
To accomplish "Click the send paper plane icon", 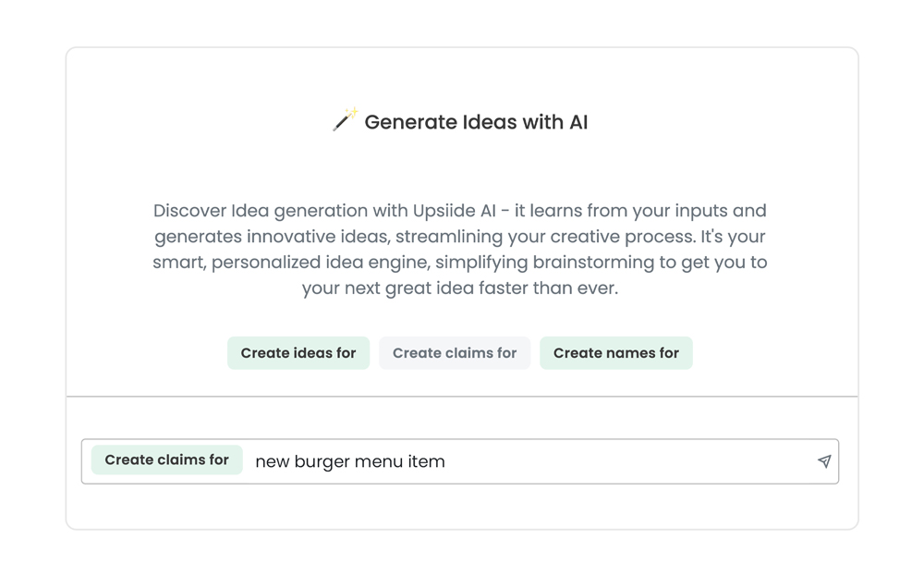I will click(x=824, y=461).
